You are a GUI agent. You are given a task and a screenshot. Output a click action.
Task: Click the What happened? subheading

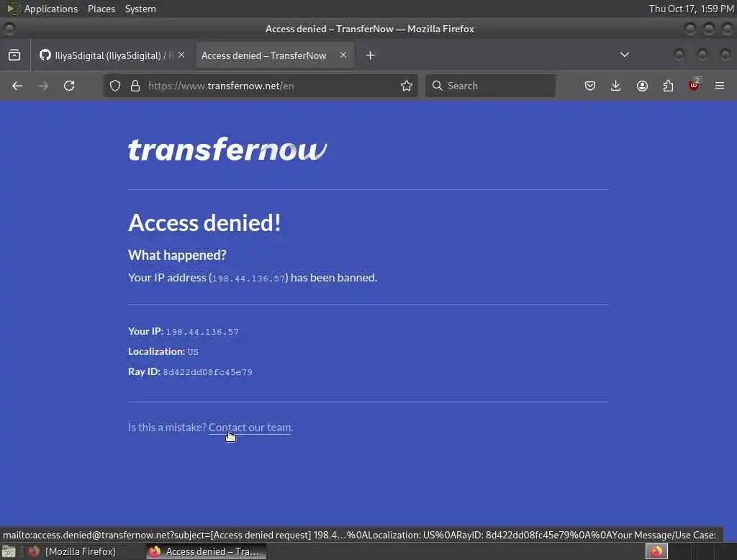pos(177,255)
